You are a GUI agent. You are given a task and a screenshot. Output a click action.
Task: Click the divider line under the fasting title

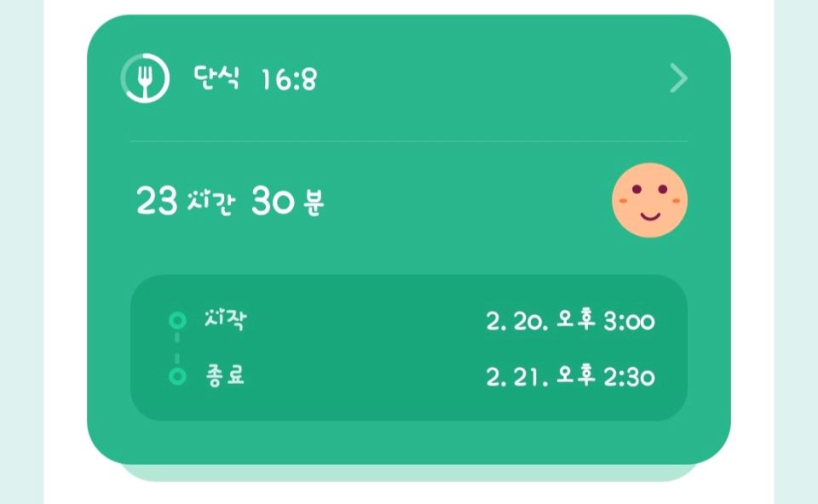click(x=409, y=141)
